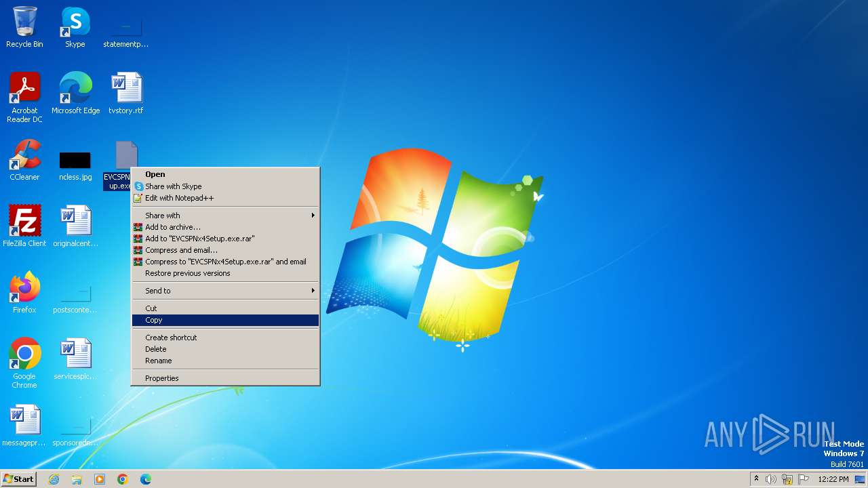Open Internet Explorer from taskbar

(x=54, y=479)
